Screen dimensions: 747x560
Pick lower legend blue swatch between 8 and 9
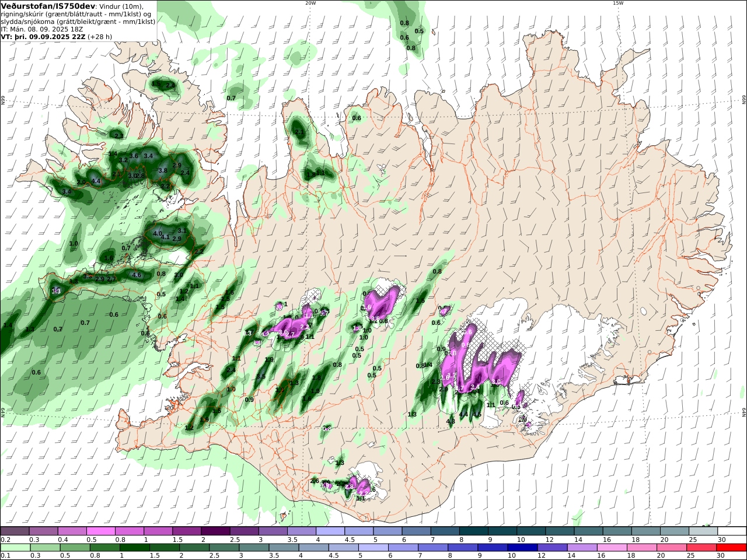point(463,548)
